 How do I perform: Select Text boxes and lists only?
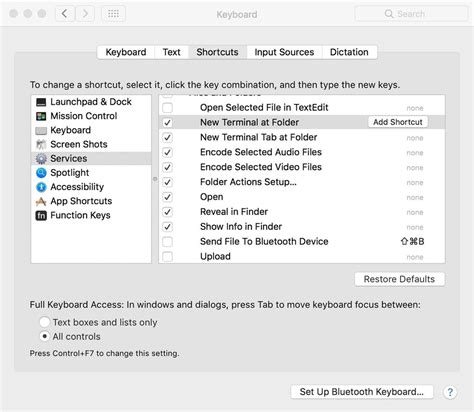pyautogui.click(x=45, y=322)
